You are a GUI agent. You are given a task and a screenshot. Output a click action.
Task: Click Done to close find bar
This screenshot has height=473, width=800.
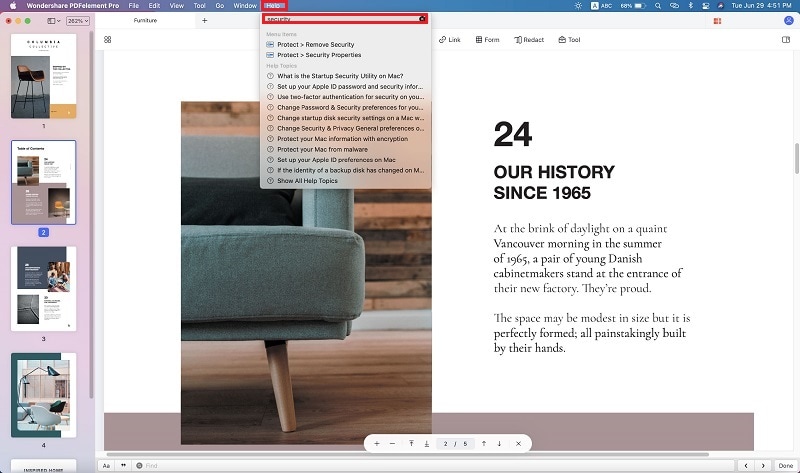[x=786, y=465]
